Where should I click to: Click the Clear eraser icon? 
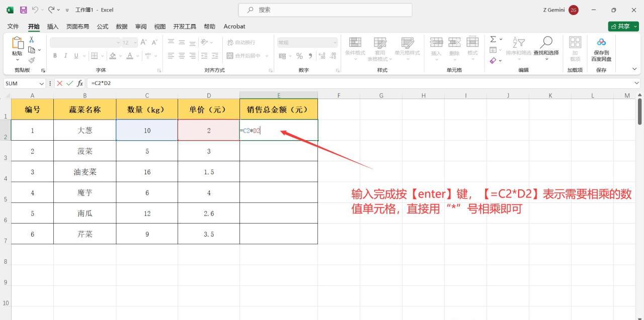pyautogui.click(x=493, y=60)
